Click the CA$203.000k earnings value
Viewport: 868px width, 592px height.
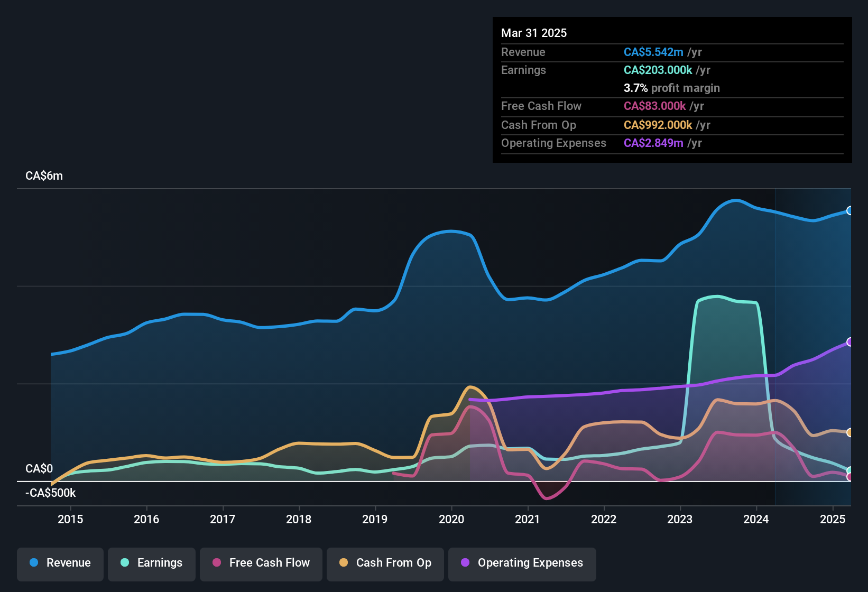pyautogui.click(x=658, y=70)
